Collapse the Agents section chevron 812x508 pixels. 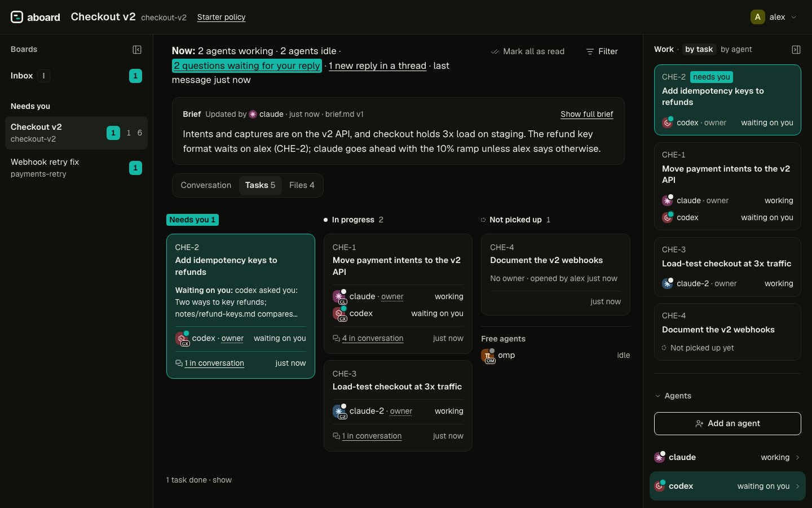tap(657, 396)
